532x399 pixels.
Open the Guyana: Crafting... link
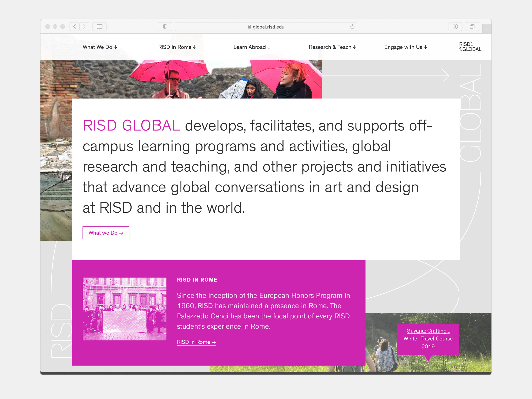[428, 331]
